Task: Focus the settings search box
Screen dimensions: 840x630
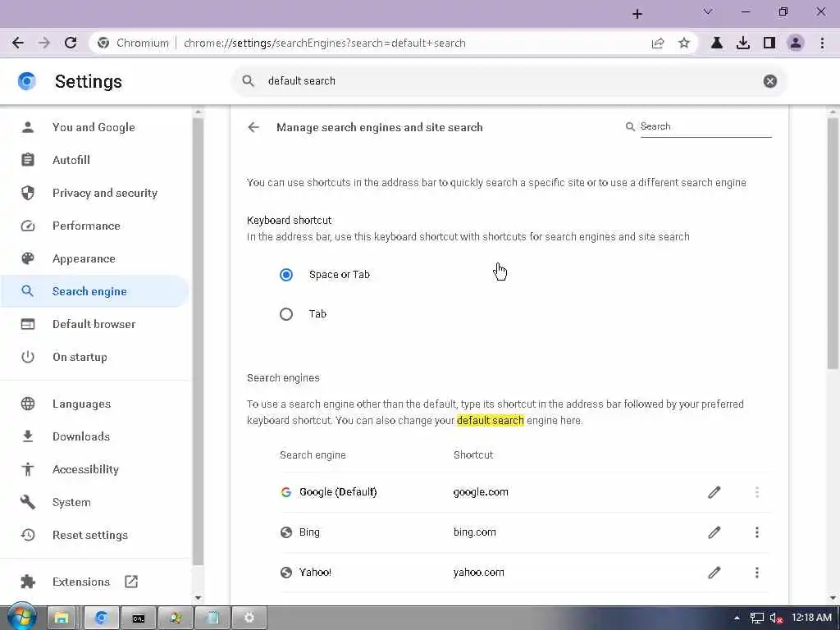Action: pos(509,81)
